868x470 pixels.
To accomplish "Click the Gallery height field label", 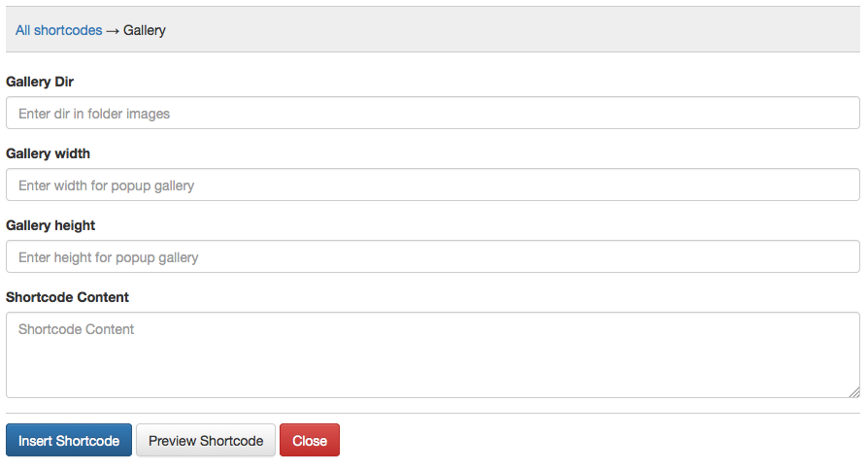I will click(x=50, y=225).
